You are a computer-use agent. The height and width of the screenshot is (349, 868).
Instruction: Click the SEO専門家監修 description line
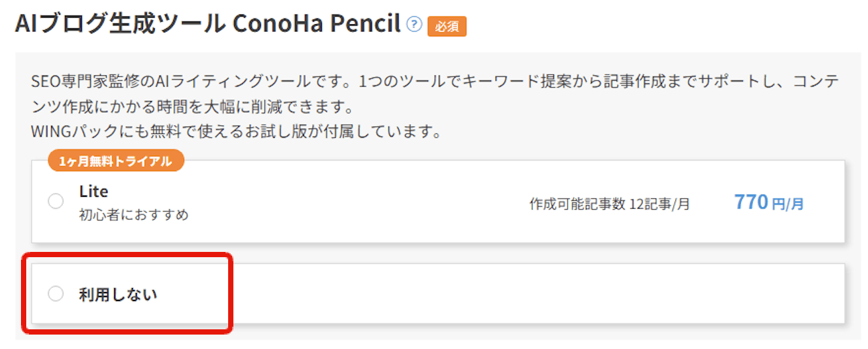tap(92, 82)
